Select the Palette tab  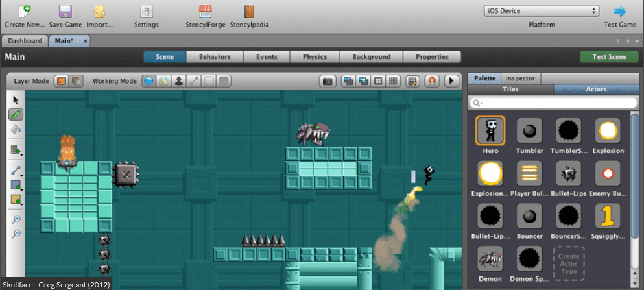(484, 78)
